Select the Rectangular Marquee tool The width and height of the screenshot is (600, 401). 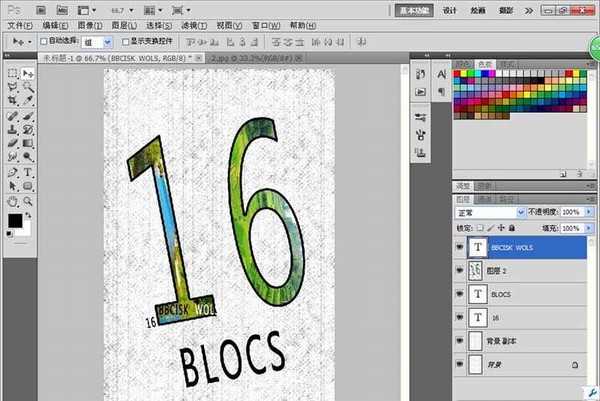[12, 73]
